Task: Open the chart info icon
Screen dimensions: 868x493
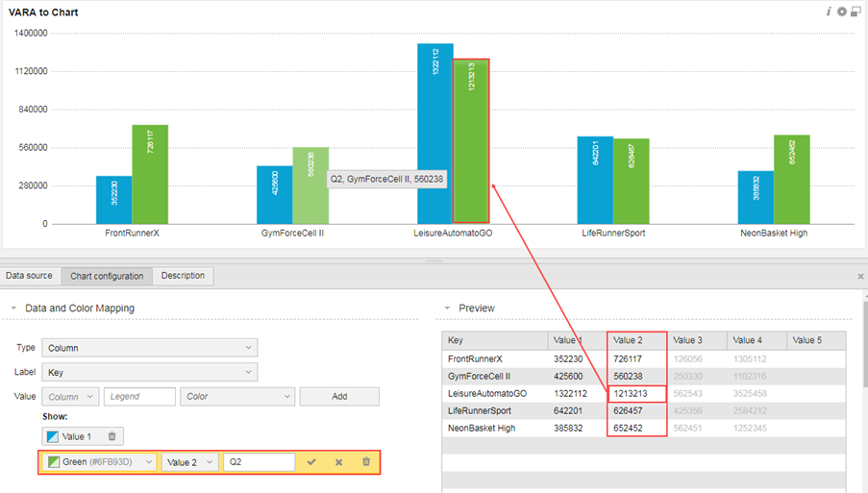Action: 829,12
